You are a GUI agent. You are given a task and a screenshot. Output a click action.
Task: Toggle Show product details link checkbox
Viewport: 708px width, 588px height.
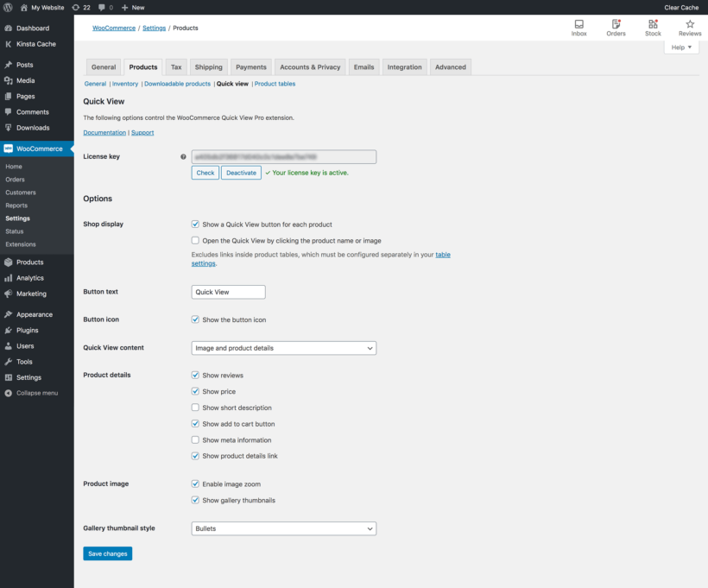pyautogui.click(x=195, y=456)
